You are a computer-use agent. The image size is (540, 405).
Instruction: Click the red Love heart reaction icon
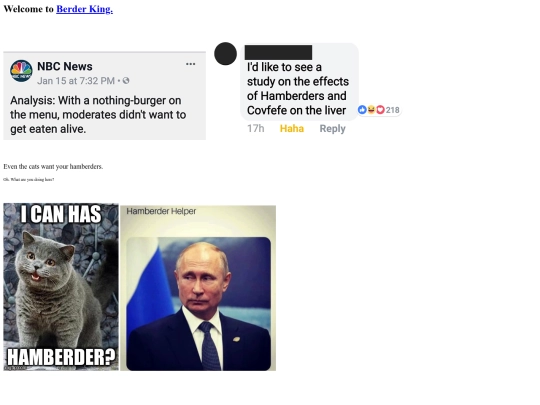pos(380,110)
